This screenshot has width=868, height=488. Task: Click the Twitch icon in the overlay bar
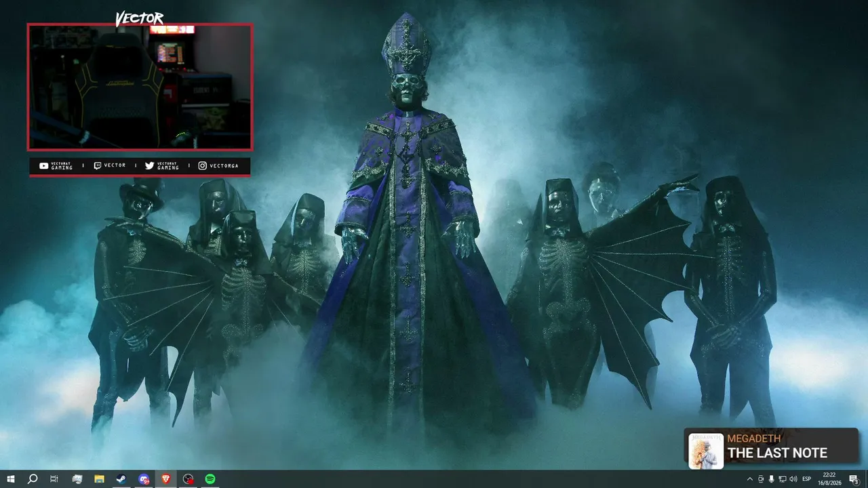click(x=98, y=165)
